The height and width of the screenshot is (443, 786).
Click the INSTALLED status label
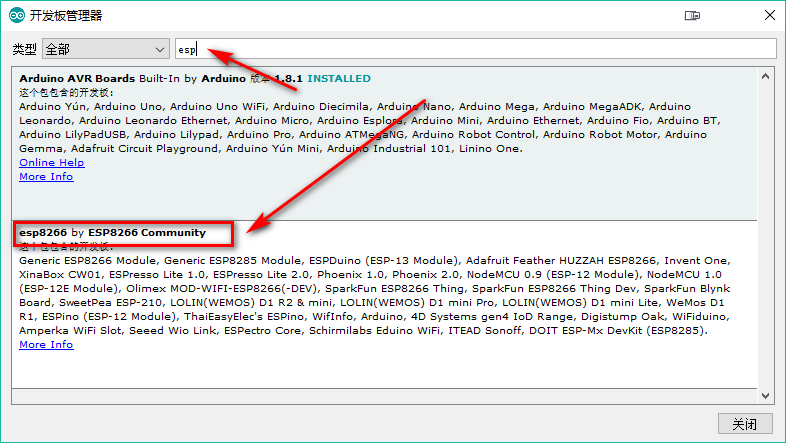(x=339, y=79)
